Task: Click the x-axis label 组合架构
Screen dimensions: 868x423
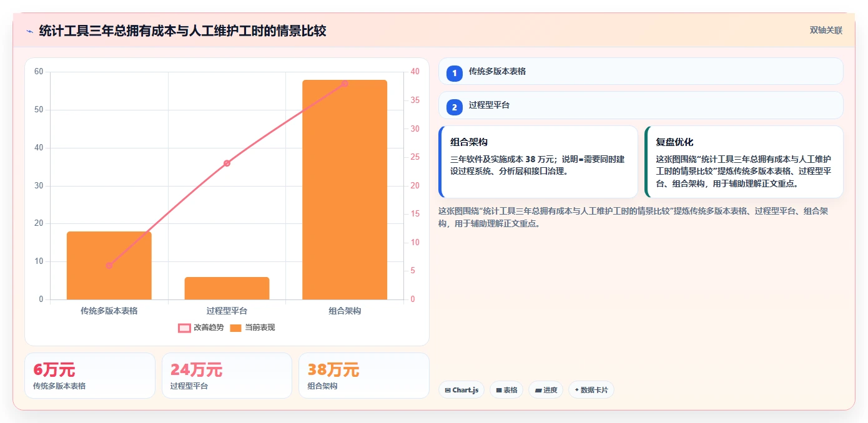Action: click(345, 311)
